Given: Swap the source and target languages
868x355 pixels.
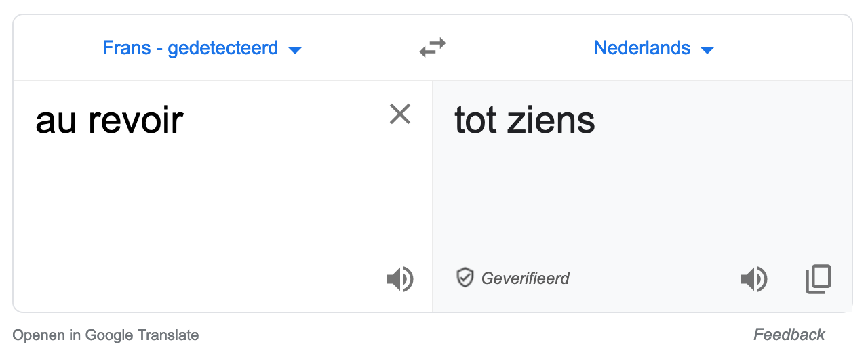Looking at the screenshot, I should point(432,48).
